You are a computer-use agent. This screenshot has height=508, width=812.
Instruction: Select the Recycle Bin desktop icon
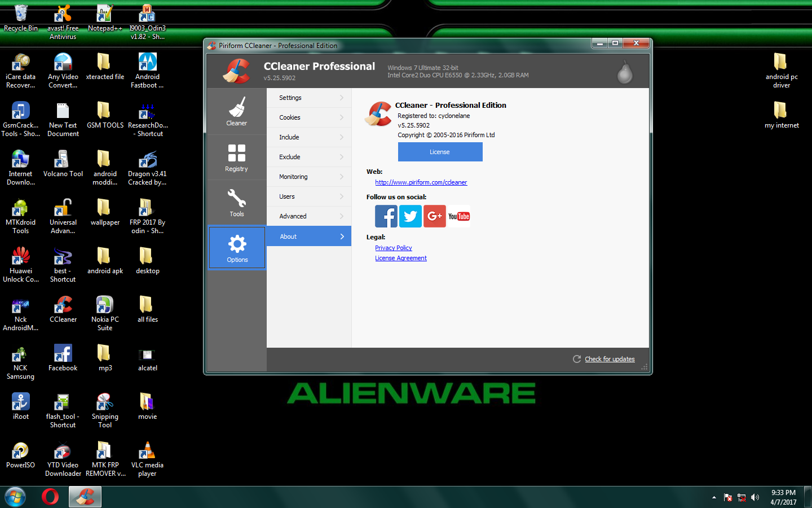coord(21,18)
